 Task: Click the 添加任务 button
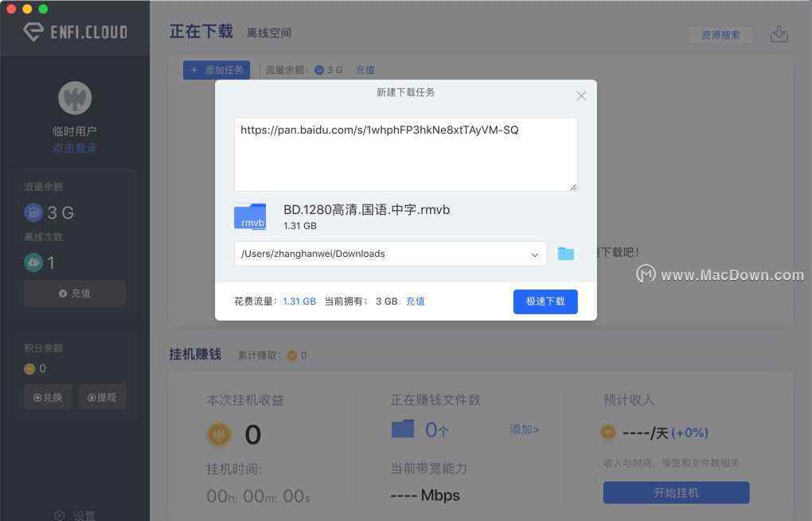pos(217,70)
